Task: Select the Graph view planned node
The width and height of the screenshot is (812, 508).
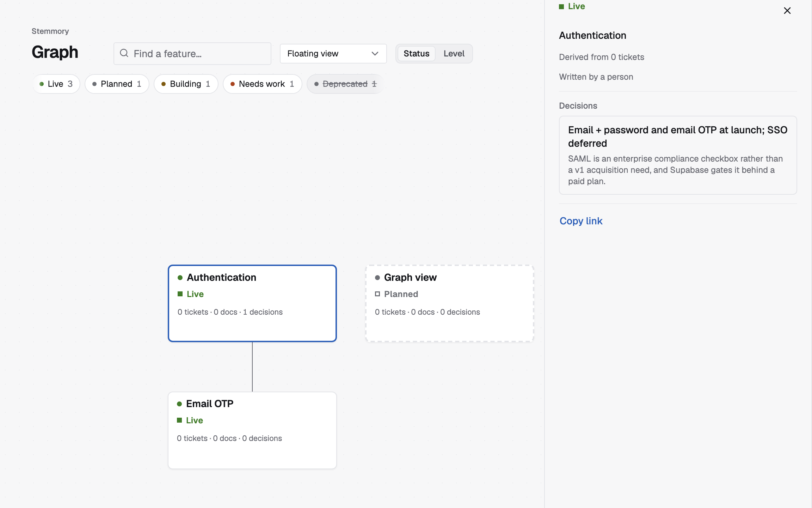Action: pyautogui.click(x=450, y=303)
